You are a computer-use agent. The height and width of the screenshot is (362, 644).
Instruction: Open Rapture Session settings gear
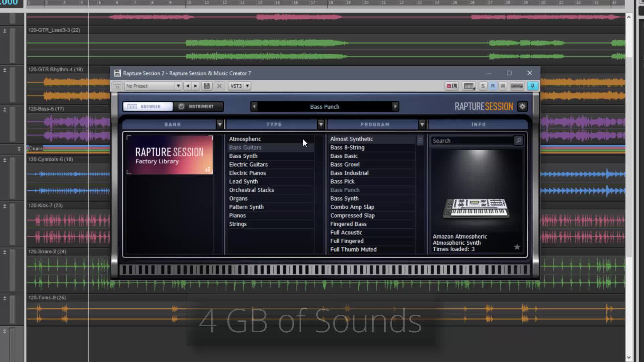point(522,107)
